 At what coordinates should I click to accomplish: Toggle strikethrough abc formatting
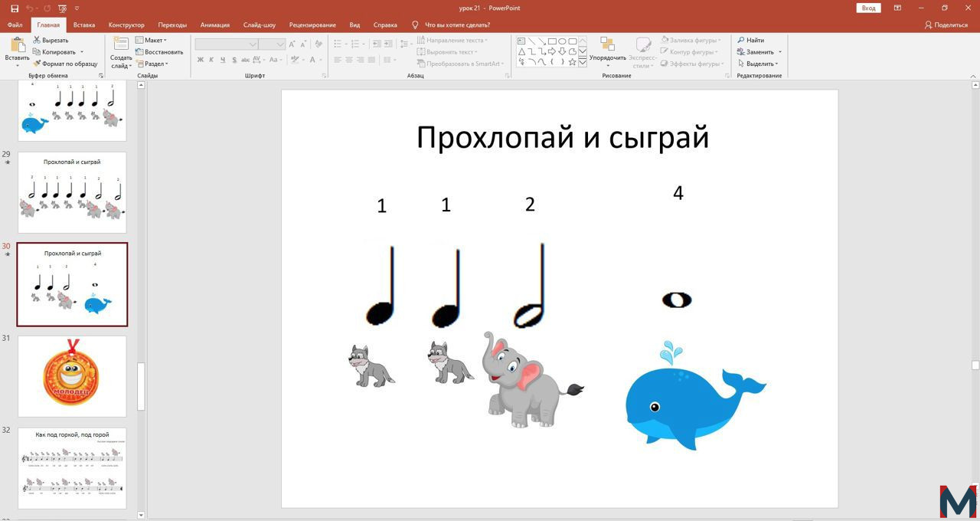246,60
